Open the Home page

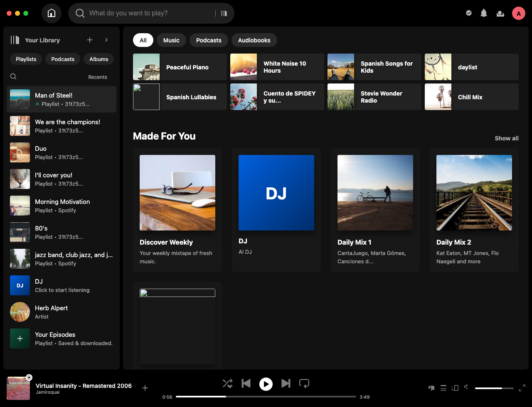tap(52, 13)
